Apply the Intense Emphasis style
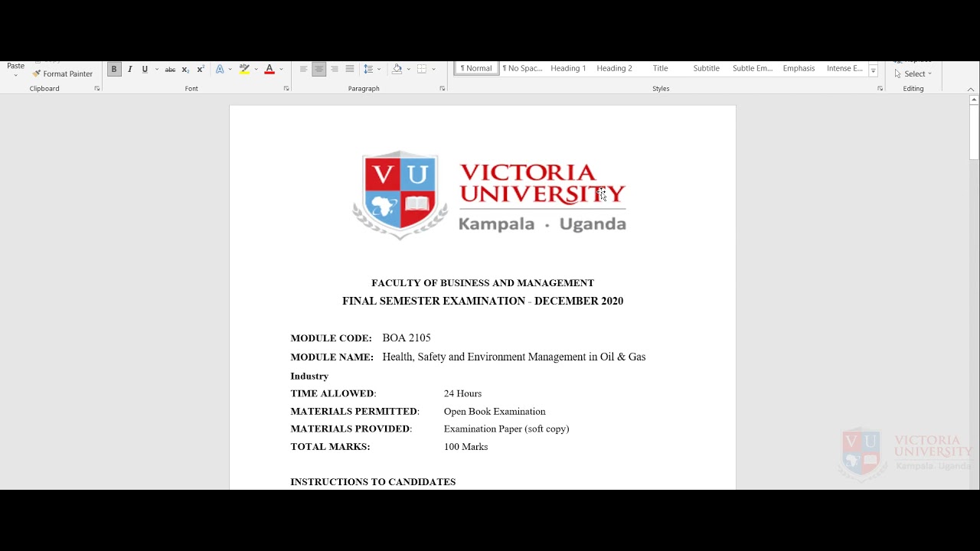 (844, 69)
